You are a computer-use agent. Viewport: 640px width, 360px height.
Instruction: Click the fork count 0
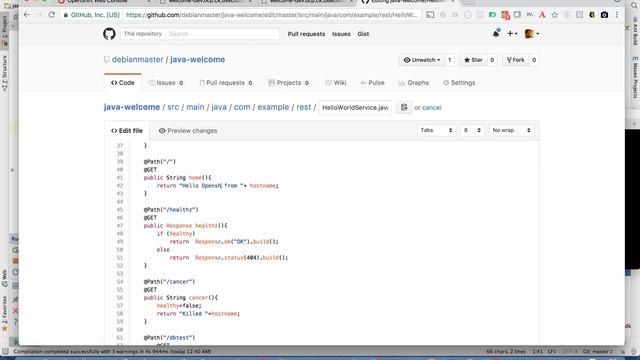click(534, 60)
